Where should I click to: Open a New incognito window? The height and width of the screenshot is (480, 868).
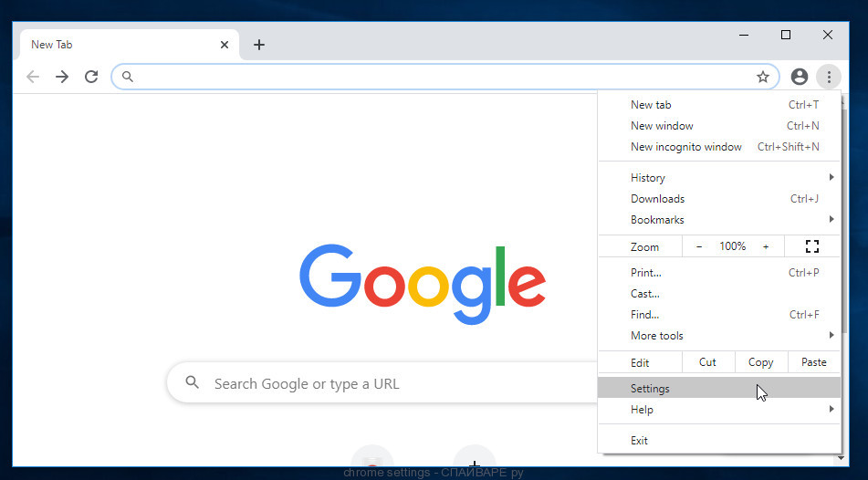pyautogui.click(x=719, y=147)
